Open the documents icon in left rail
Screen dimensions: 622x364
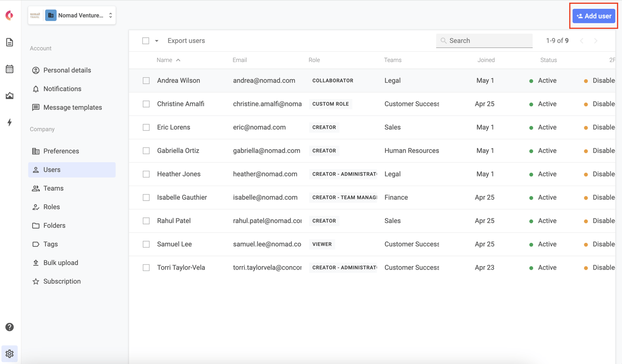click(x=10, y=43)
